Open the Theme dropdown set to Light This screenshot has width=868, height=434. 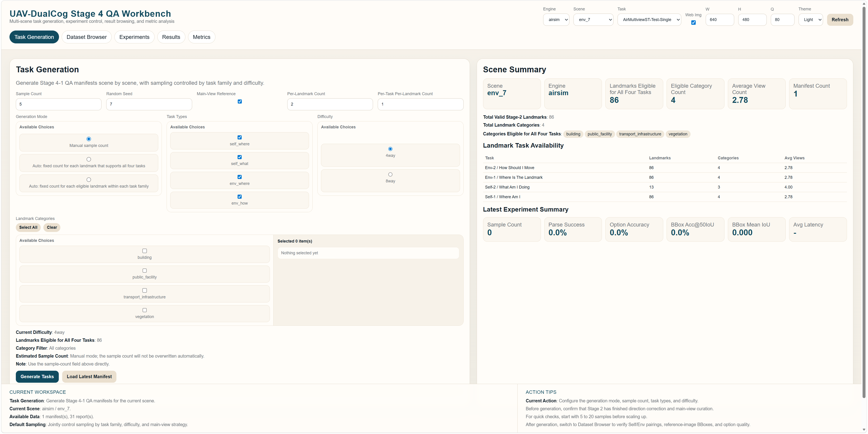pyautogui.click(x=811, y=19)
